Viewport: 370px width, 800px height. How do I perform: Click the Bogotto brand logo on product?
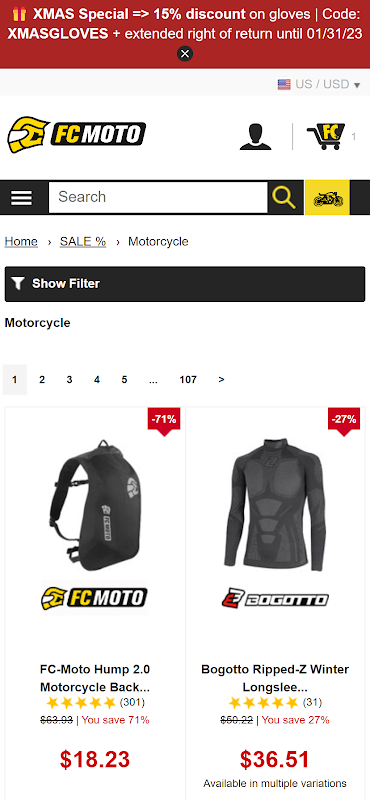(x=275, y=598)
